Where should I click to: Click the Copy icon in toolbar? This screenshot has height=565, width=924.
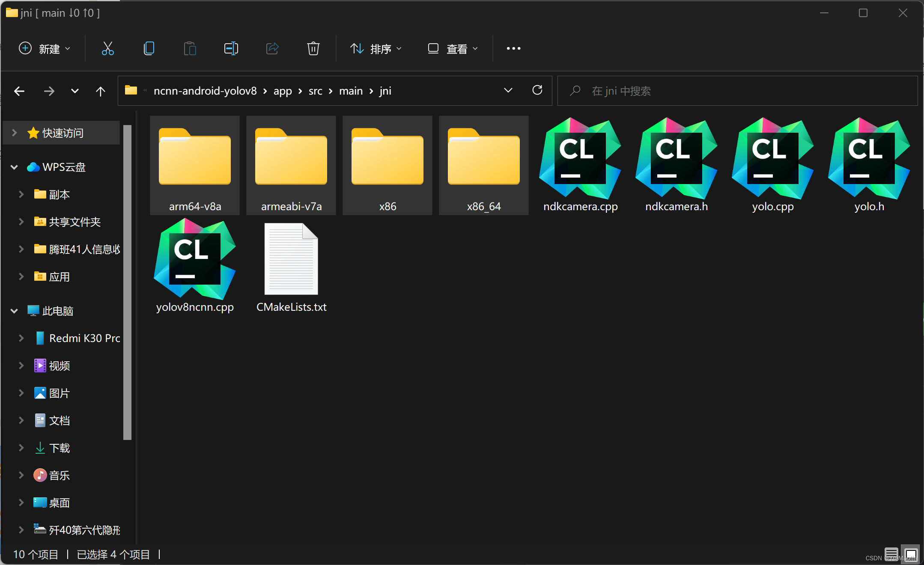click(149, 48)
